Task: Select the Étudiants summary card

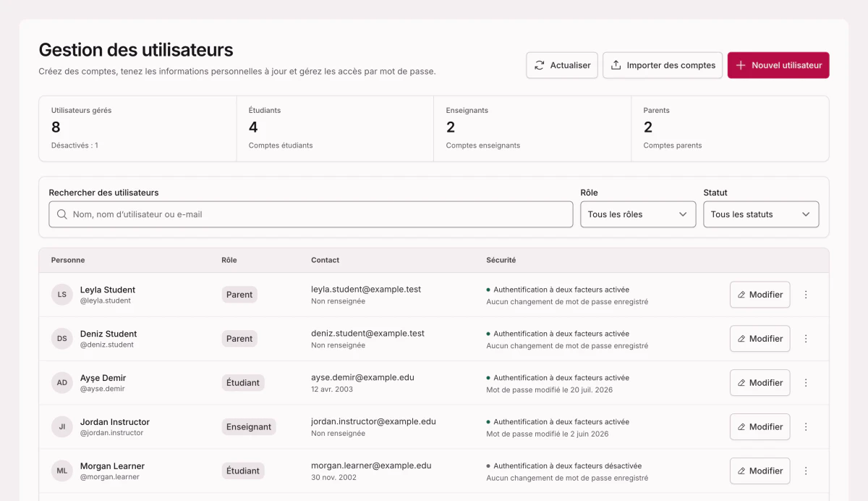Action: pyautogui.click(x=335, y=129)
